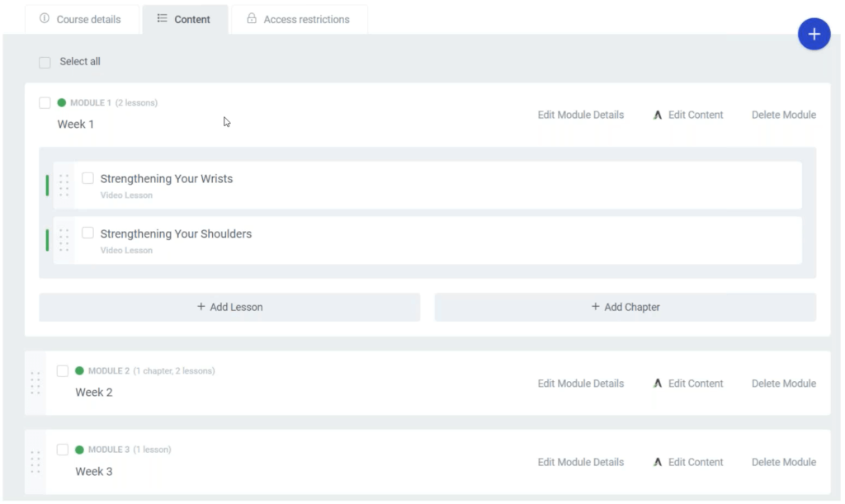Click 'Video Lesson' under Strengthening Your Shoulders
845x504 pixels.
coord(126,250)
